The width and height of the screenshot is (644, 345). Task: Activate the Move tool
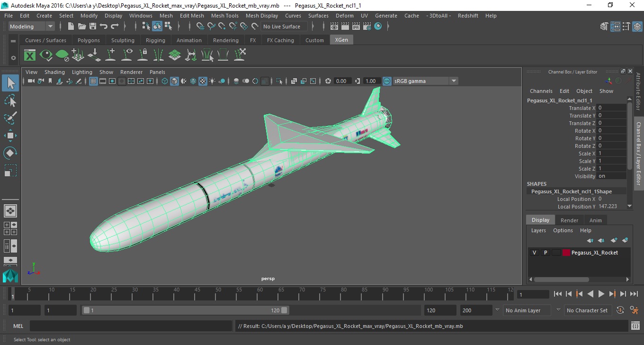pyautogui.click(x=10, y=136)
